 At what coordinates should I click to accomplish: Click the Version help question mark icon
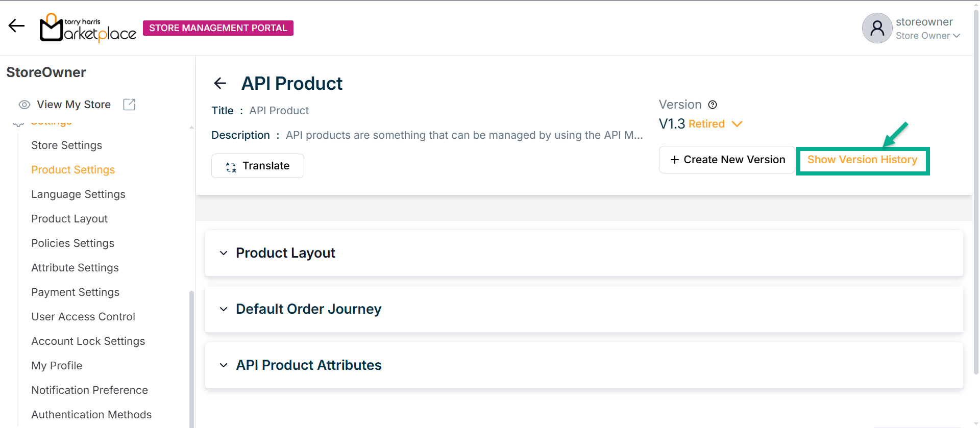[x=713, y=105]
